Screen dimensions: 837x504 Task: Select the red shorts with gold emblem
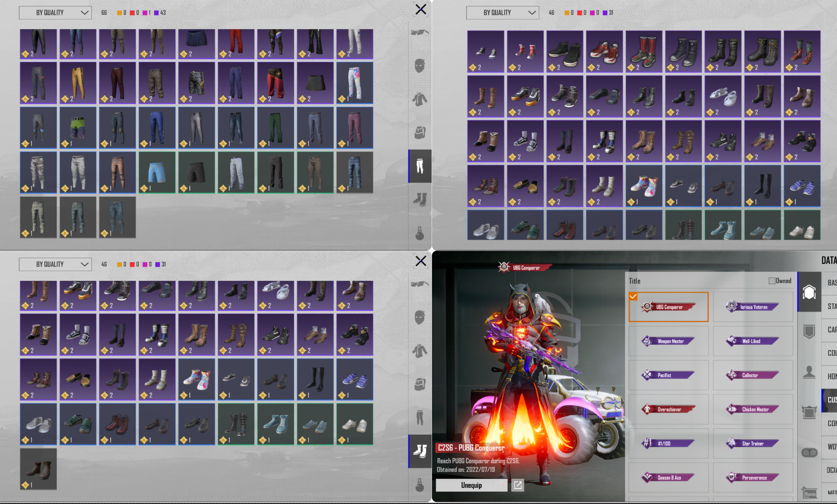pos(276,83)
